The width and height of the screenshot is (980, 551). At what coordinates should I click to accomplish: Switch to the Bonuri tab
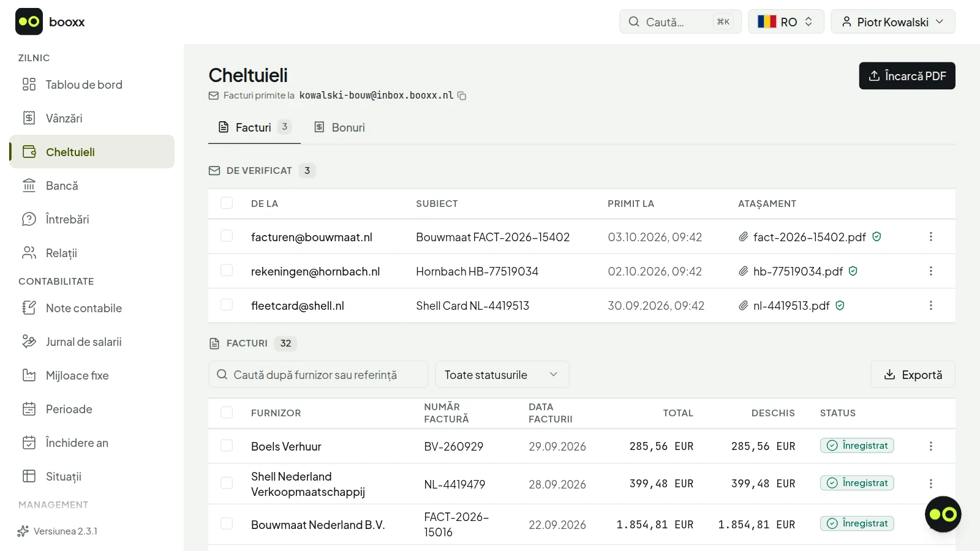pyautogui.click(x=339, y=127)
